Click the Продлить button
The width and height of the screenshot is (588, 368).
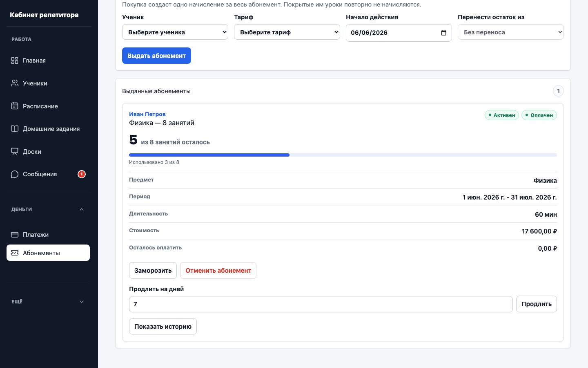coord(537,304)
